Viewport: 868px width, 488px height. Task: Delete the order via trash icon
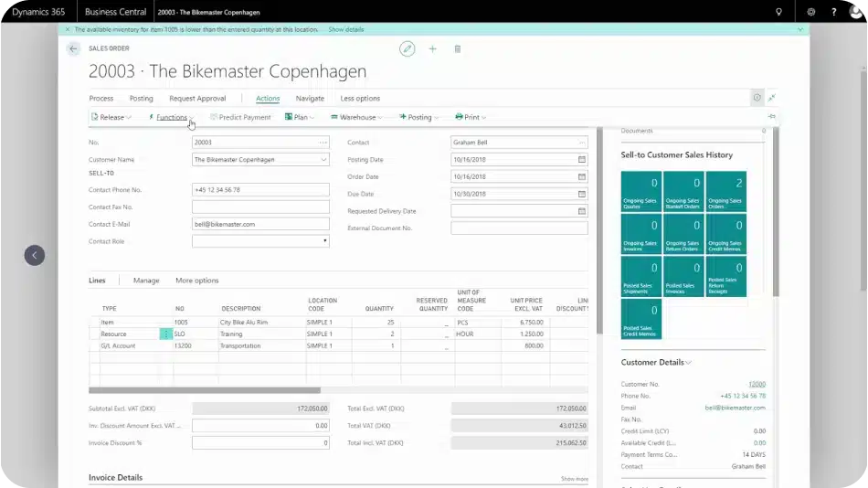point(457,48)
